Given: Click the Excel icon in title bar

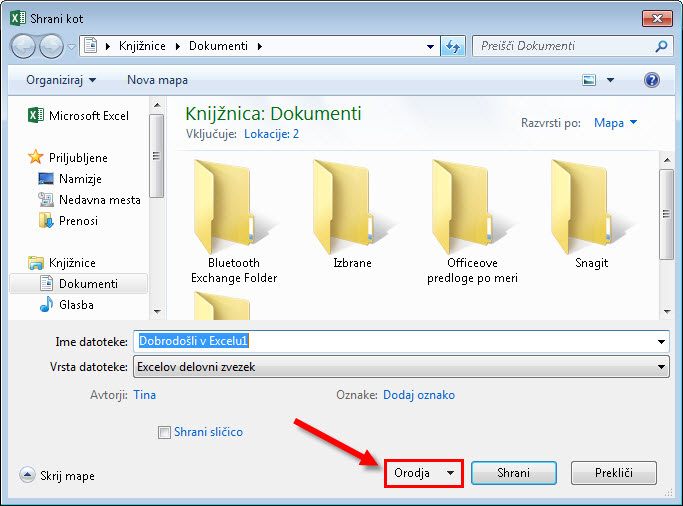Looking at the screenshot, I should click(17, 18).
